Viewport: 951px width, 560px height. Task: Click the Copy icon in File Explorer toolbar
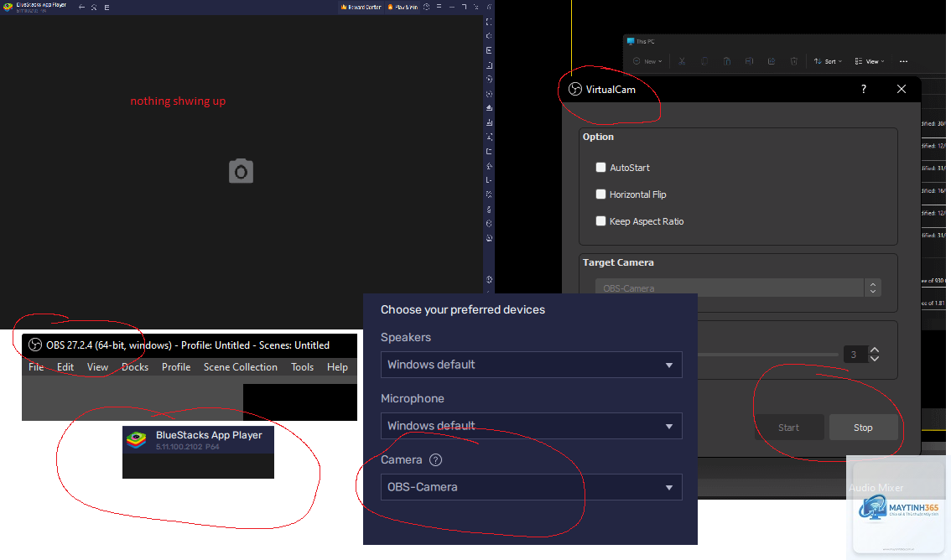point(704,61)
